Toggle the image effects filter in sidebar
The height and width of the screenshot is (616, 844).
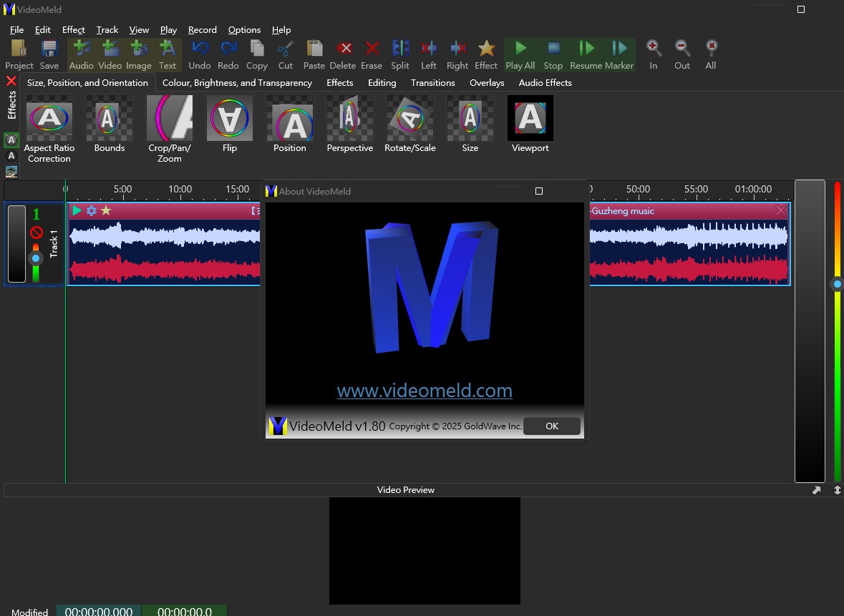(11, 172)
